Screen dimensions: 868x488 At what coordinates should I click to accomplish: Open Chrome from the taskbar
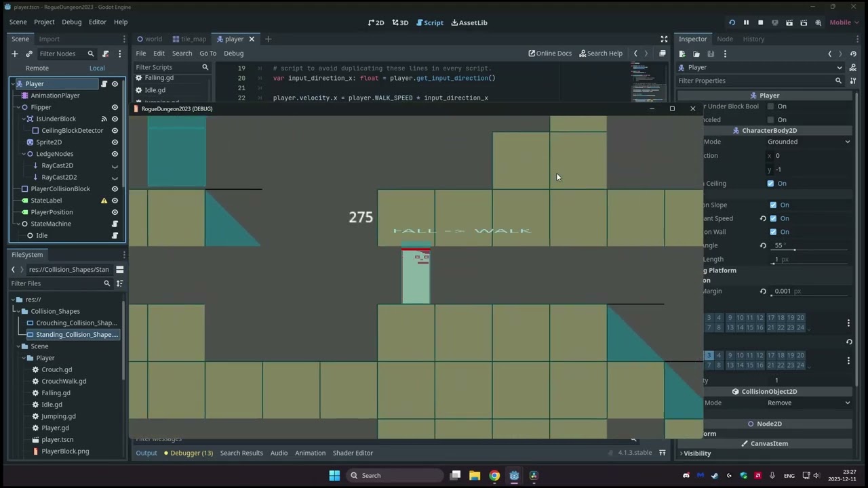point(494,475)
